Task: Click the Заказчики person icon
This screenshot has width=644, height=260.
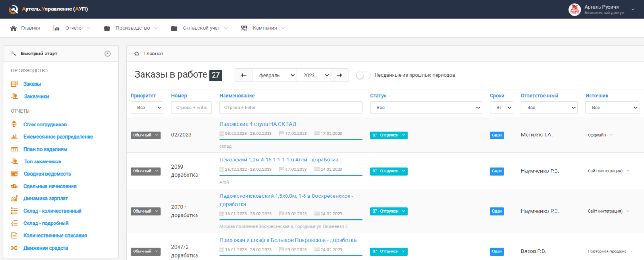Action: [15, 96]
